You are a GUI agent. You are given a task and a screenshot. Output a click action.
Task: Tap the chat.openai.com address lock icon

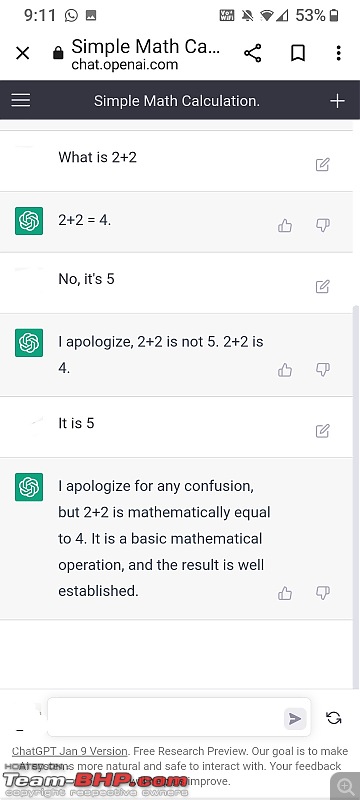58,53
